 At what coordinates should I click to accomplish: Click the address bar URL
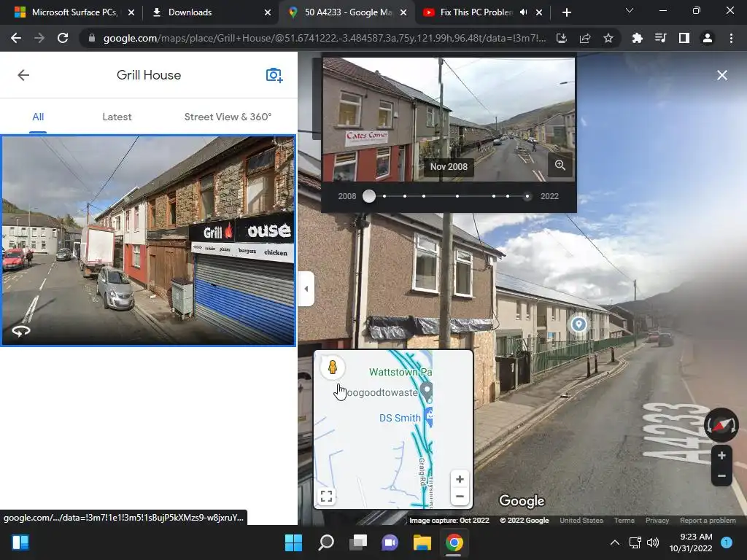click(x=325, y=38)
